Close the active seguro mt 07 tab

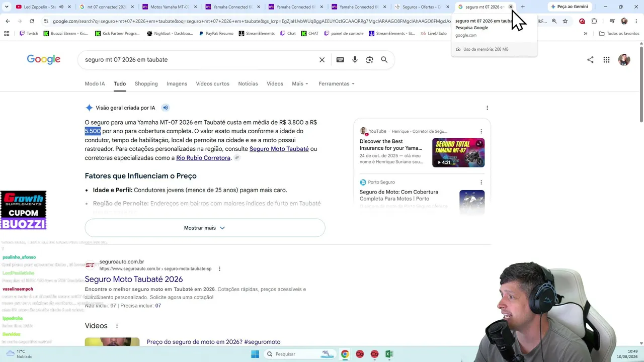(x=511, y=7)
